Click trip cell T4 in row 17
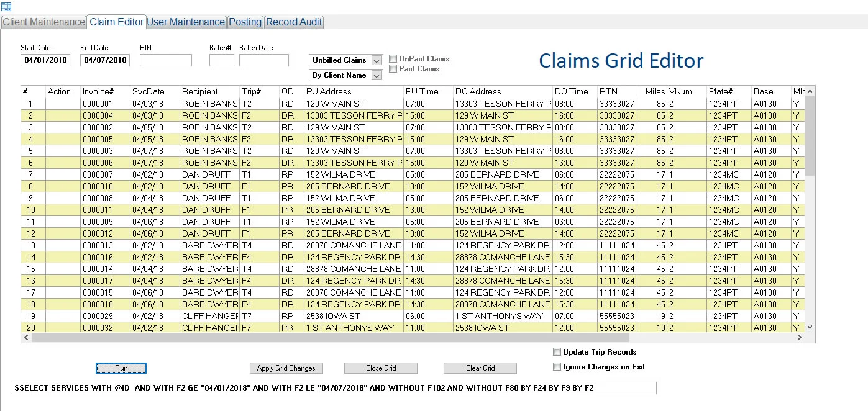The image size is (868, 411). click(x=259, y=292)
